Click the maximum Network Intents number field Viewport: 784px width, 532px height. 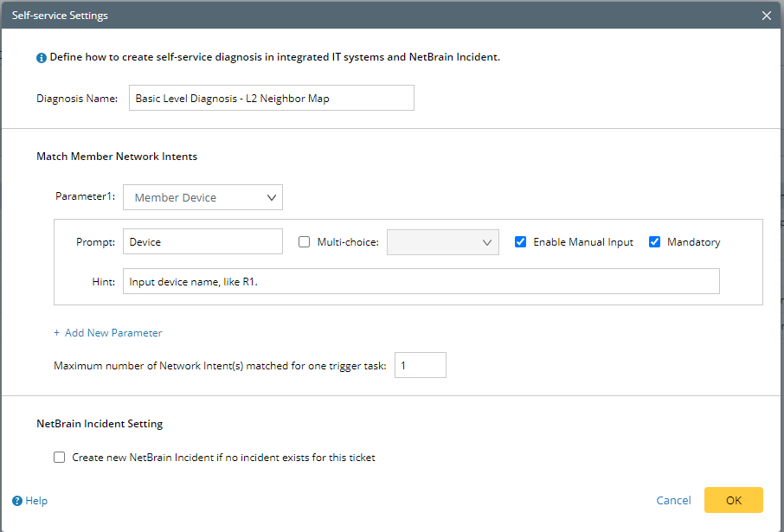point(421,366)
